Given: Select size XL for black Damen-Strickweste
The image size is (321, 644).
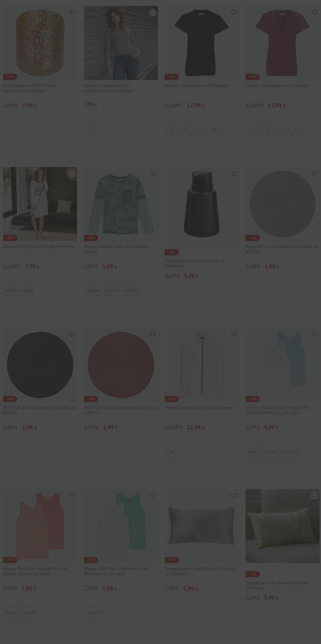Looking at the screenshot, I should [215, 130].
